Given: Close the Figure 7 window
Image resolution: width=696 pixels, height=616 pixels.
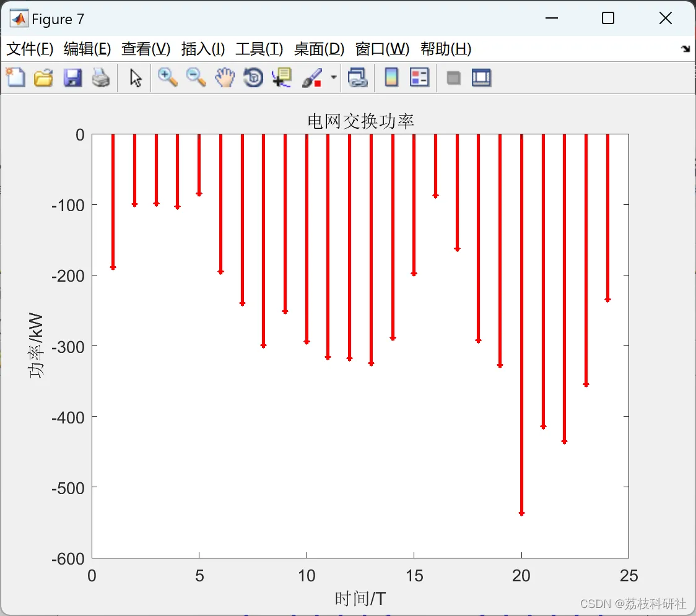Looking at the screenshot, I should coord(666,18).
